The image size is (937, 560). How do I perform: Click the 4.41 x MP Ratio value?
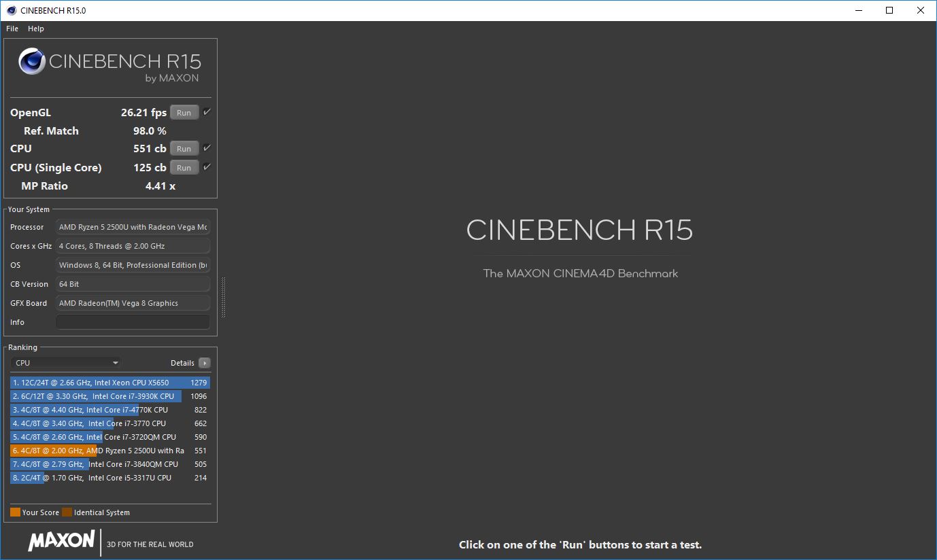point(160,186)
